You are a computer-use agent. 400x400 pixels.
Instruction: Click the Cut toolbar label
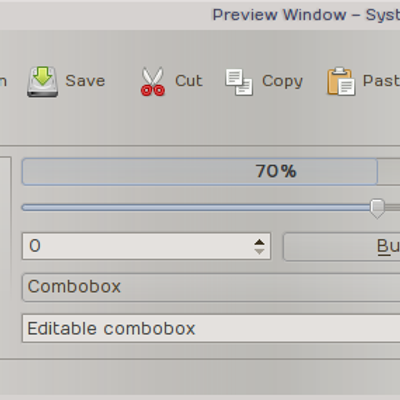click(189, 81)
